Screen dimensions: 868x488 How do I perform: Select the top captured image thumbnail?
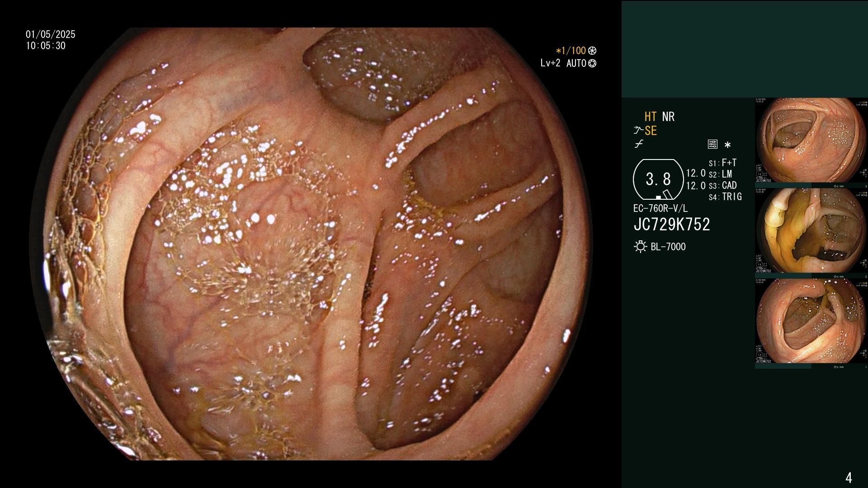pyautogui.click(x=811, y=140)
